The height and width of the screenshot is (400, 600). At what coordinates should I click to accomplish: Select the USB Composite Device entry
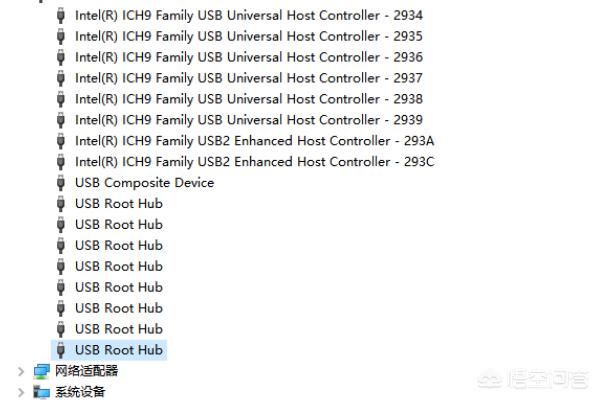tap(145, 183)
